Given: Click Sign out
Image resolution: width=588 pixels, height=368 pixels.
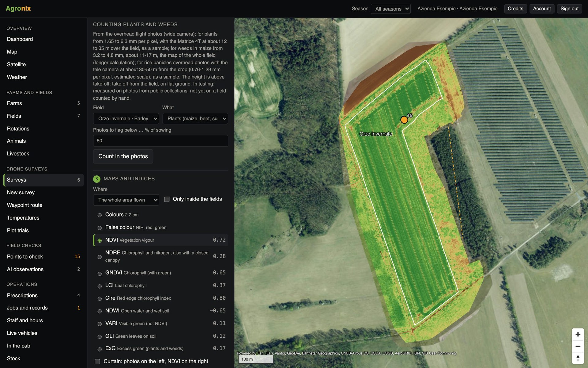Looking at the screenshot, I should coord(569,9).
